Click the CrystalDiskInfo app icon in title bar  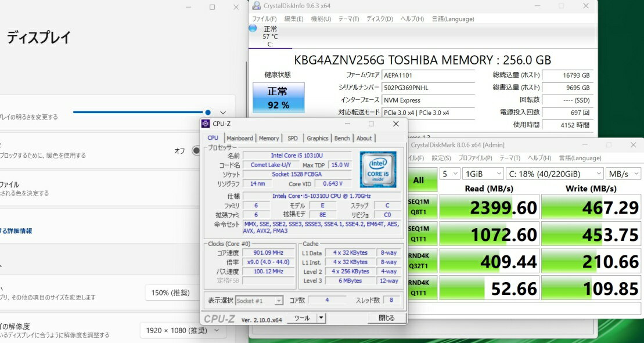pyautogui.click(x=256, y=6)
